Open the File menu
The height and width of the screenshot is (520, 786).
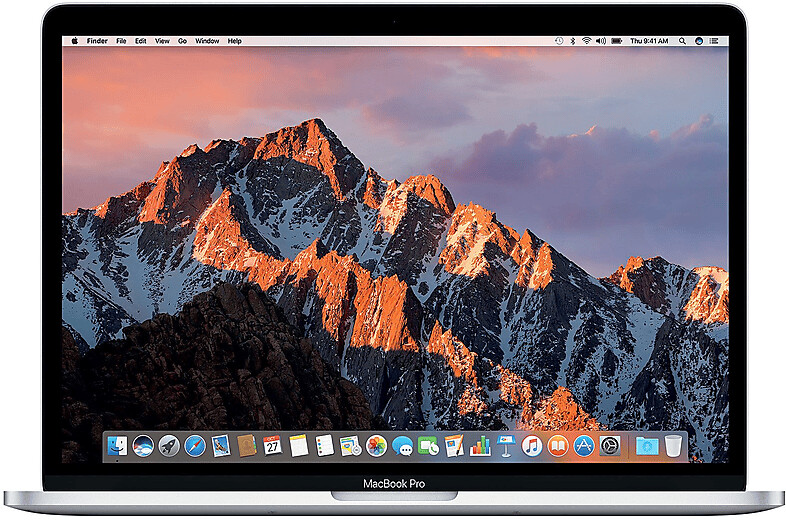pyautogui.click(x=121, y=41)
